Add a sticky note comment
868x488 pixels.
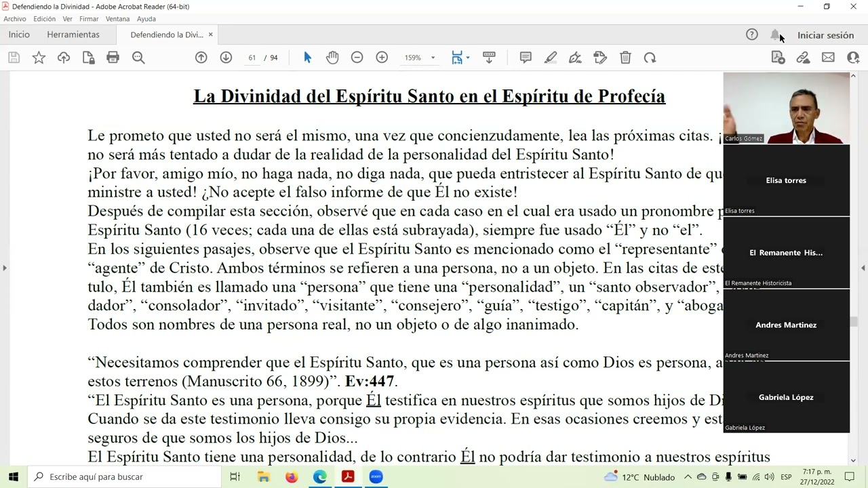point(526,58)
